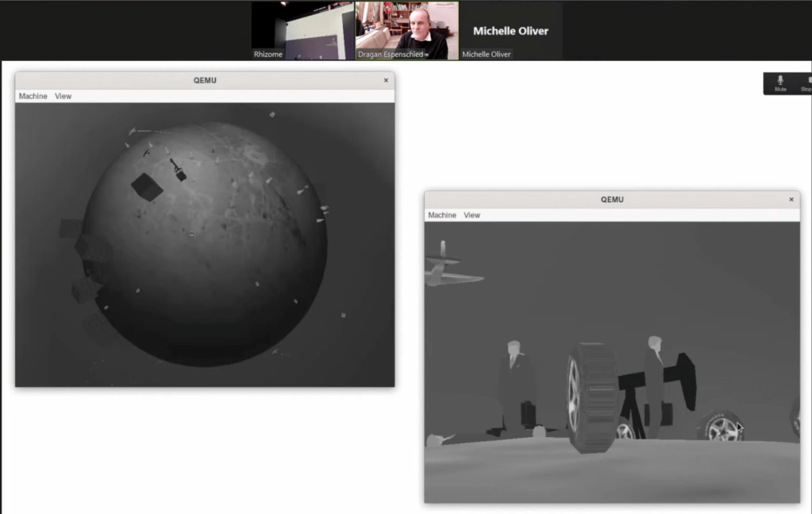Open Machine menu in the left QEMU window
This screenshot has height=514, width=812.
click(33, 96)
